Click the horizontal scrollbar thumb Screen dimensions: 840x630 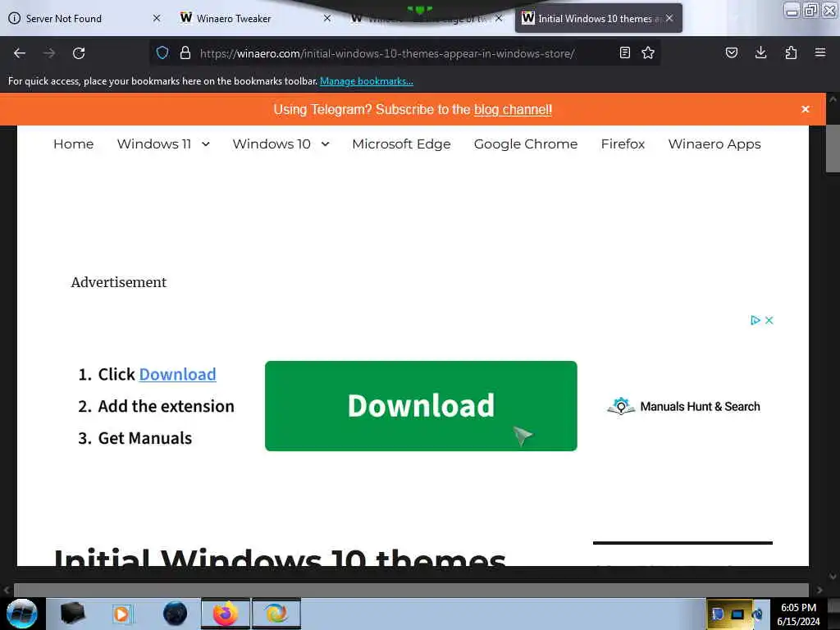pos(412,591)
